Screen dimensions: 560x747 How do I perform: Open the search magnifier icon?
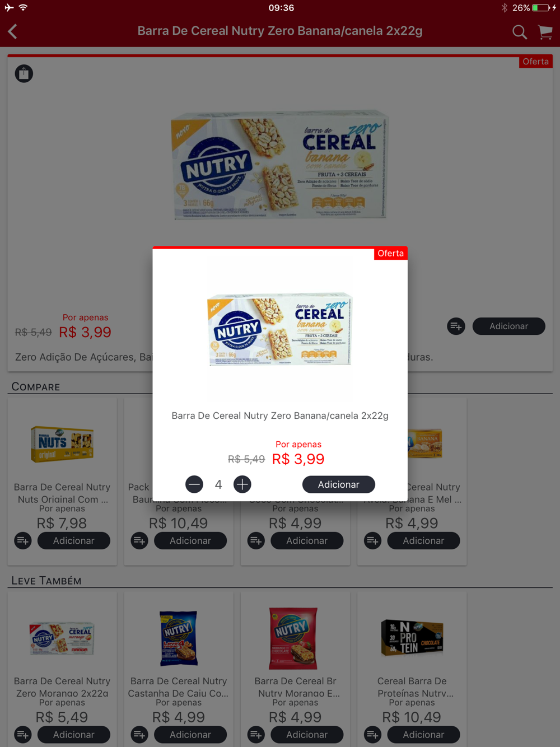[x=520, y=32]
